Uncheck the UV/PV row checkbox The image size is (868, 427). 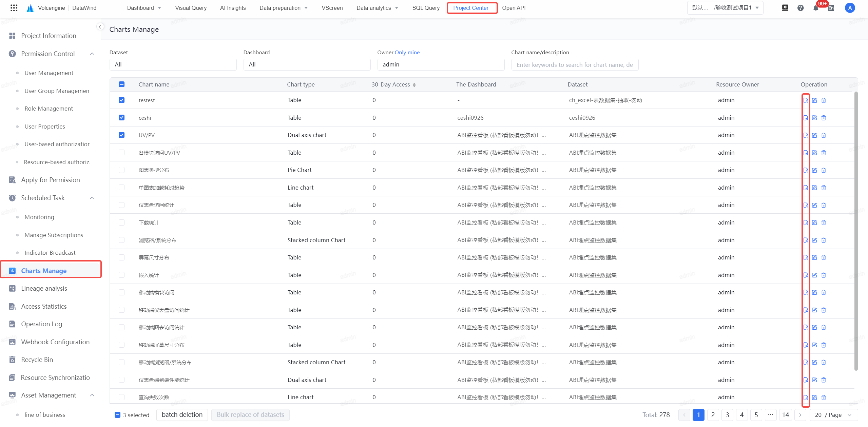point(121,135)
